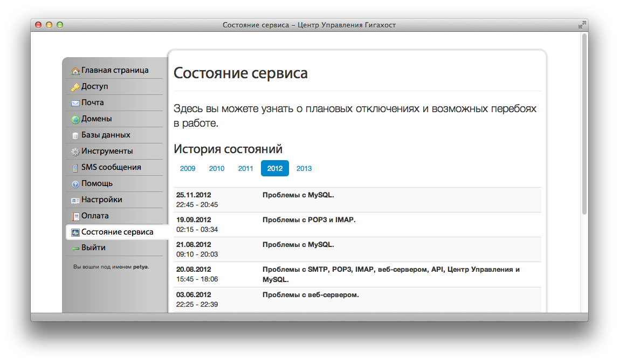Go to the Почта section
Viewport: 619px width, 364px height.
(92, 102)
